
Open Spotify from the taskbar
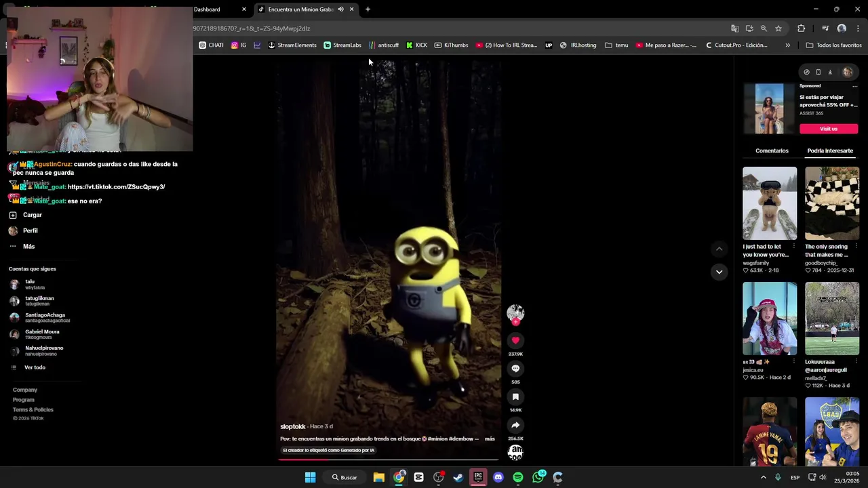518,477
